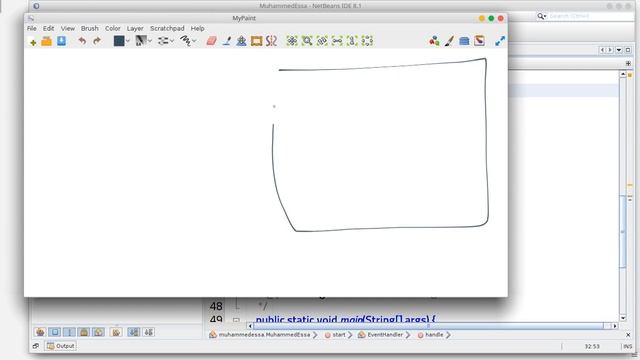Image resolution: width=640 pixels, height=360 pixels.
Task: Select the freehand drawing mode squiggle icon
Action: click(185, 41)
